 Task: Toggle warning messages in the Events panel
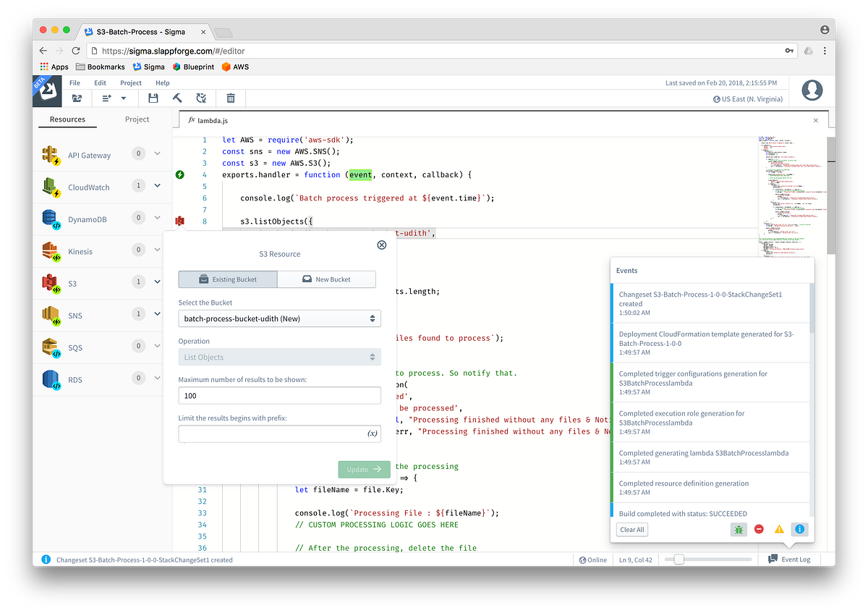point(779,529)
